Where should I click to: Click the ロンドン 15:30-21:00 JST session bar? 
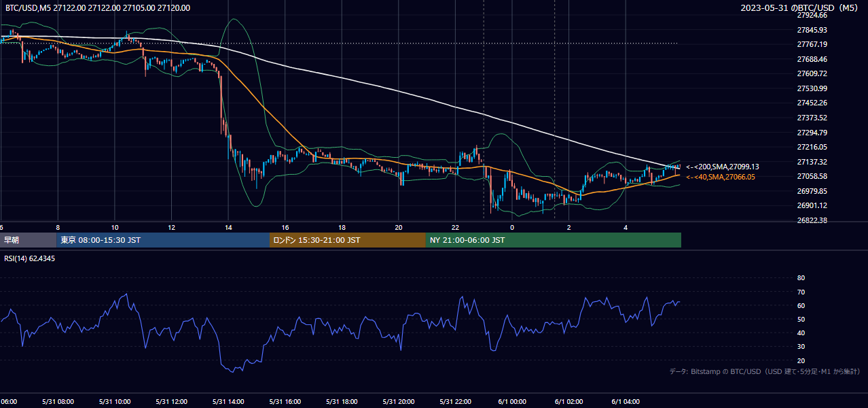347,240
